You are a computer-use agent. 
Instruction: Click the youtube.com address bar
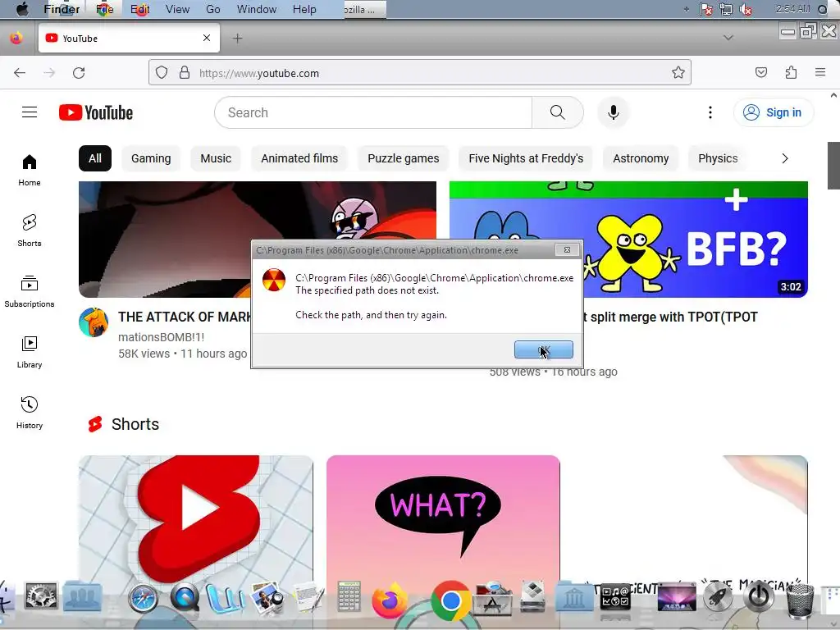(420, 73)
